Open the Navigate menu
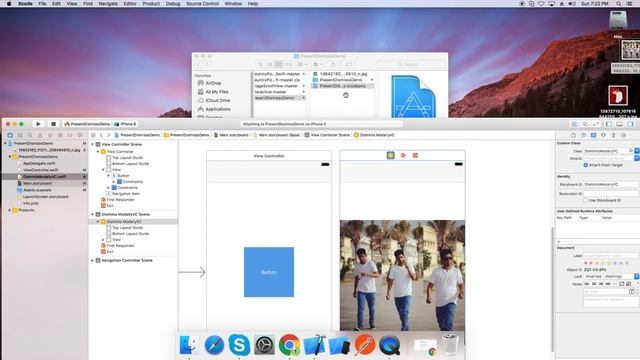The width and height of the screenshot is (640, 360). pos(108,4)
